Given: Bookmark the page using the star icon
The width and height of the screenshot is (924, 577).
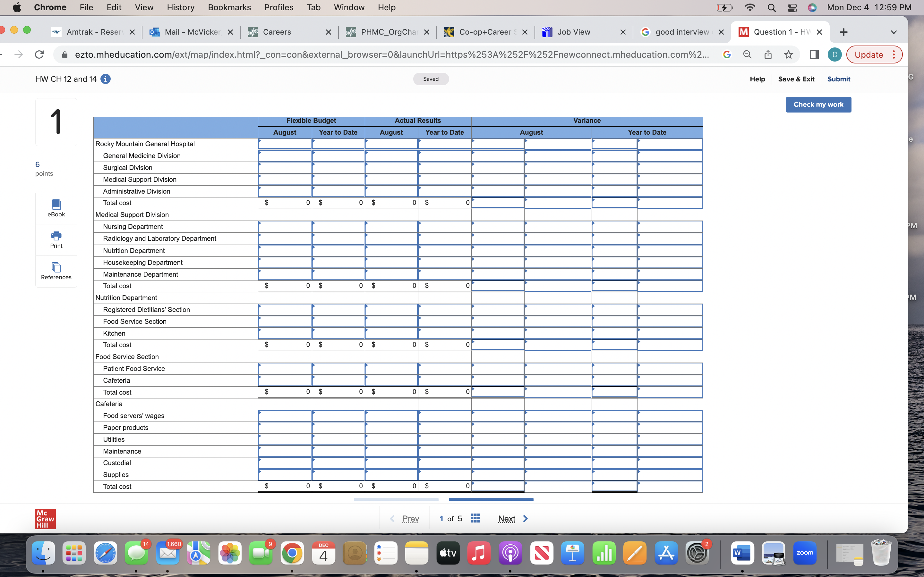Looking at the screenshot, I should (x=788, y=54).
